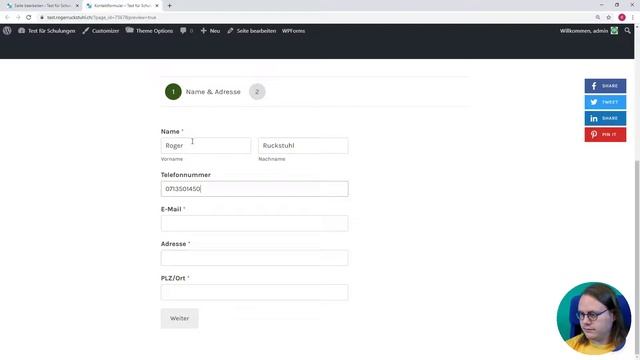
Task: Click the WordPress logo in admin bar
Action: (7, 31)
